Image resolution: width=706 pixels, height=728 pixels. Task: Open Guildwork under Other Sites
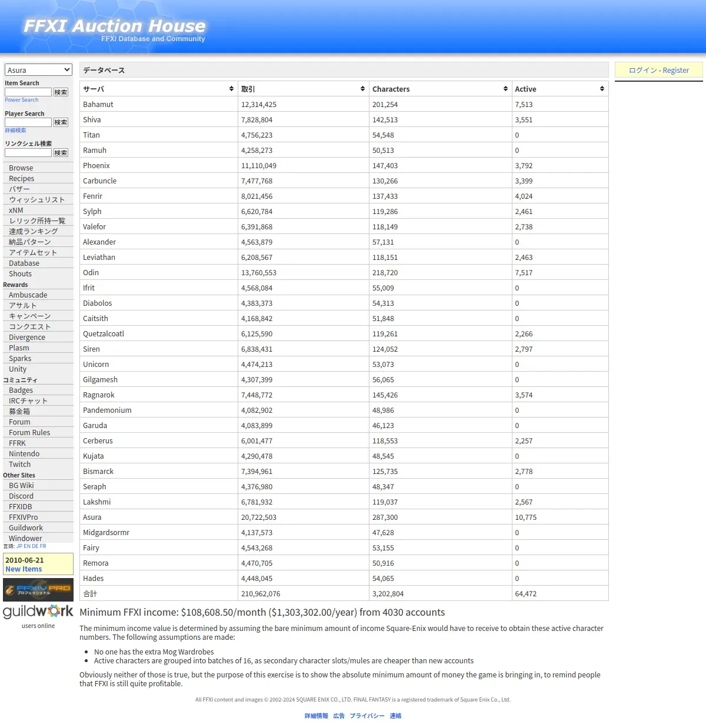point(38,527)
